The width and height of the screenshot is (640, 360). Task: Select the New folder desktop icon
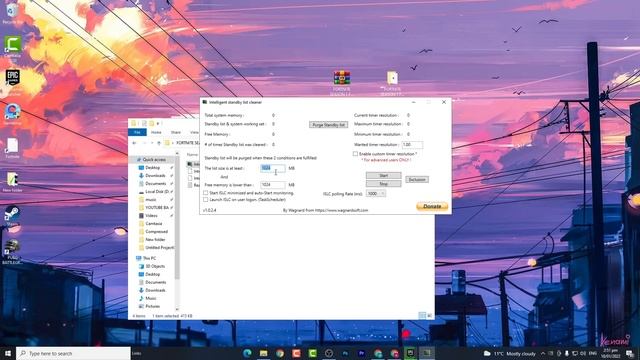point(12,182)
